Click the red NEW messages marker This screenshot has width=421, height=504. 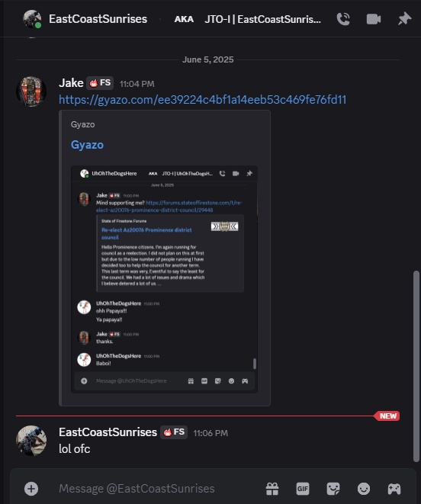click(387, 416)
